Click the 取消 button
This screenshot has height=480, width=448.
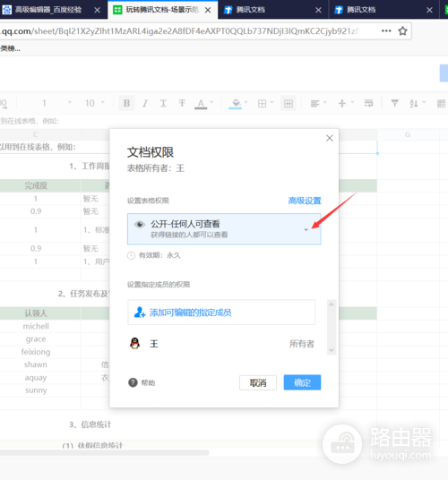point(258,382)
